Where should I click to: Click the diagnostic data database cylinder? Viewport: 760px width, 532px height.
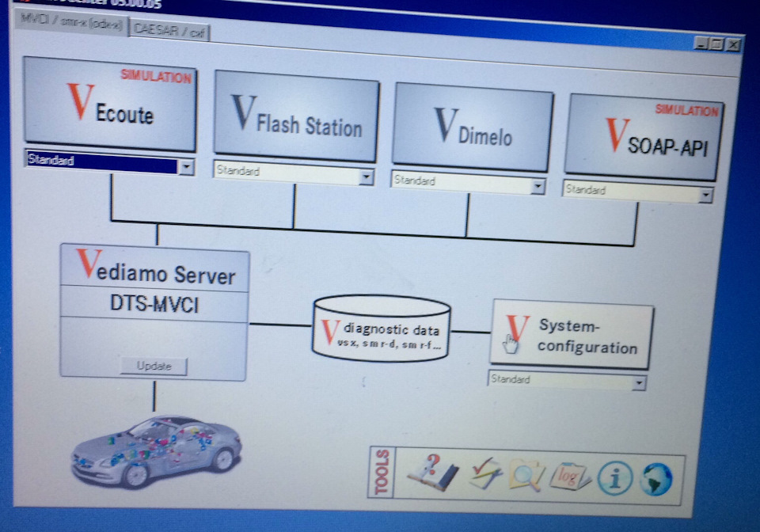click(382, 329)
